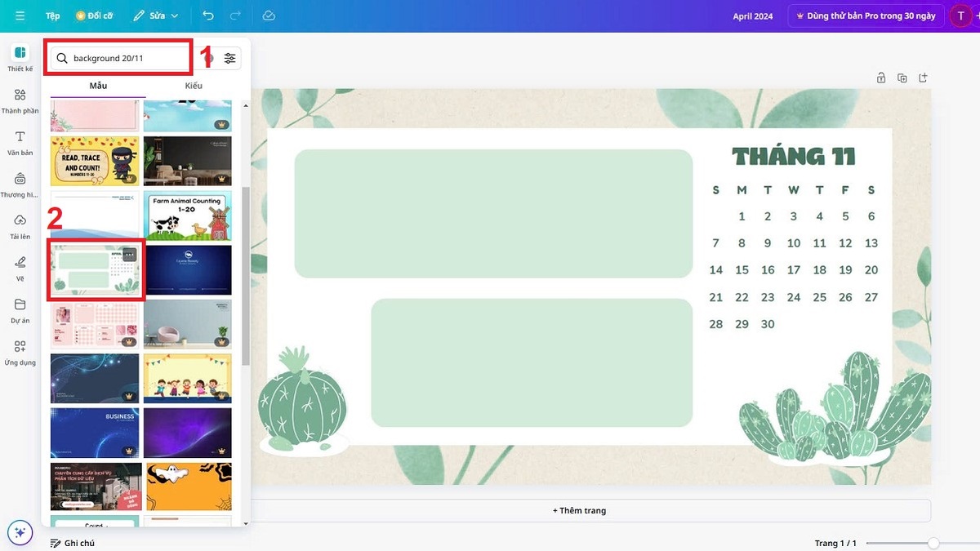Open the search filter settings icon
Viewport: 980px width, 551px height.
click(x=229, y=57)
